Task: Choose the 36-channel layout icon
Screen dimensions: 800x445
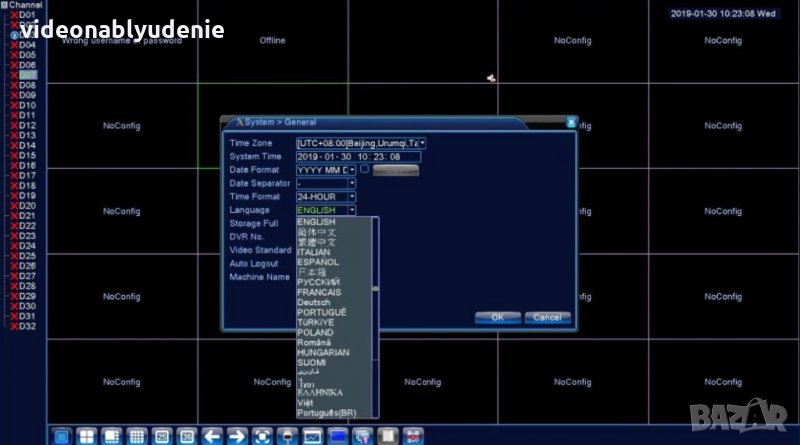Action: [x=186, y=436]
